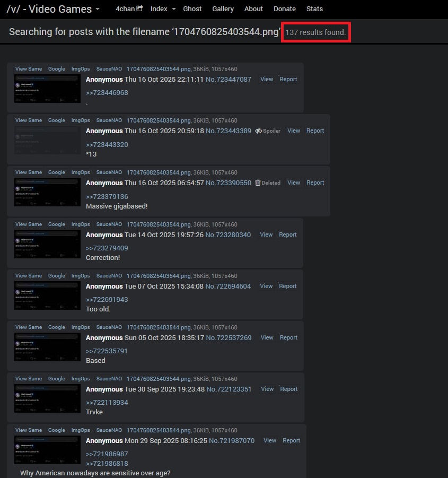The image size is (448, 478).
Task: Click post number No.721987070
Action: 232,441
